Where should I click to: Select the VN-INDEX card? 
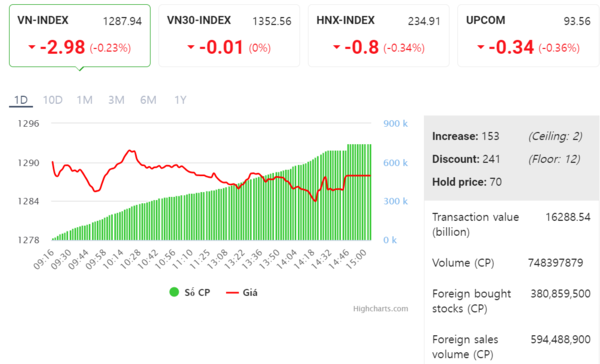pos(80,36)
